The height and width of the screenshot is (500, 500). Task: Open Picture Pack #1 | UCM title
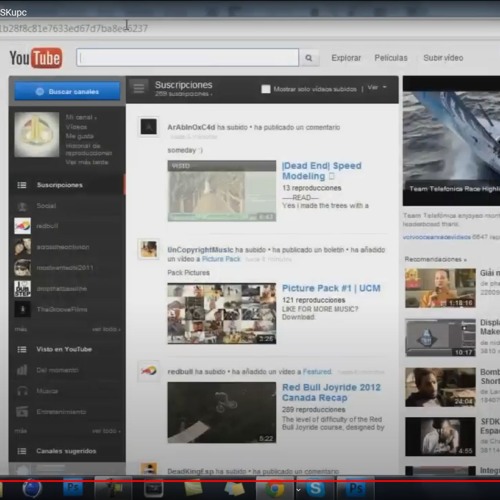[331, 288]
